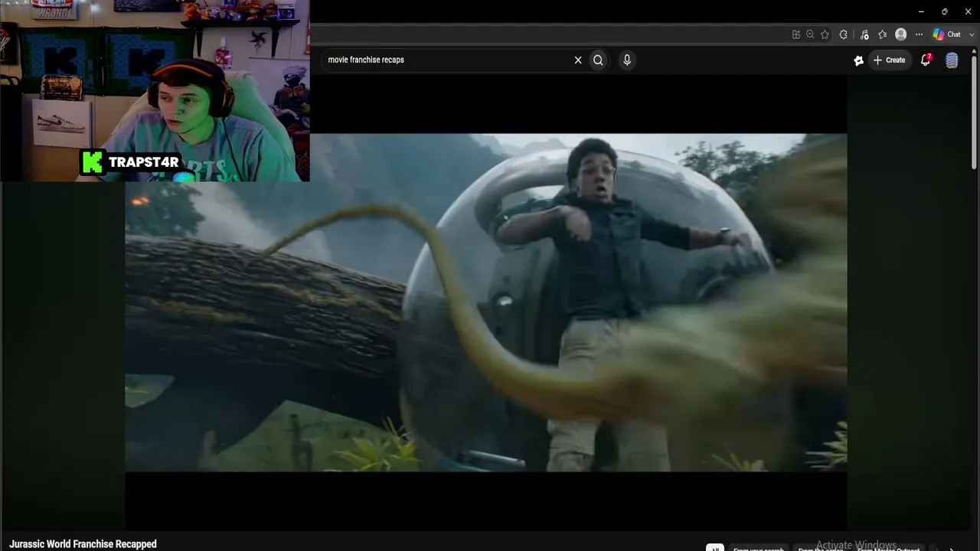Open the Favorites list icon
Image resolution: width=980 pixels, height=551 pixels.
pyautogui.click(x=882, y=34)
